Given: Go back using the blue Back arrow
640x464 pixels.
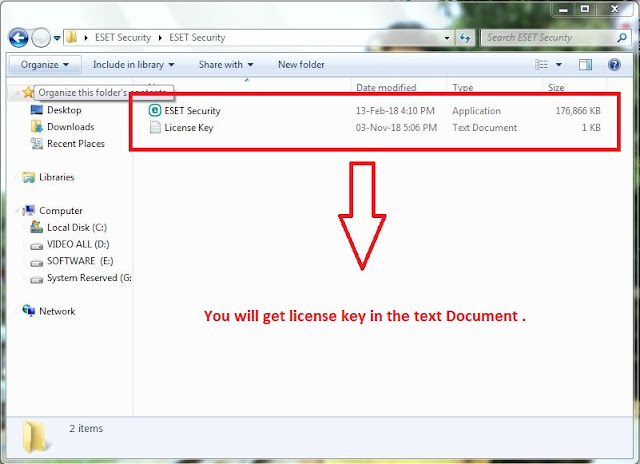Looking at the screenshot, I should pos(18,38).
